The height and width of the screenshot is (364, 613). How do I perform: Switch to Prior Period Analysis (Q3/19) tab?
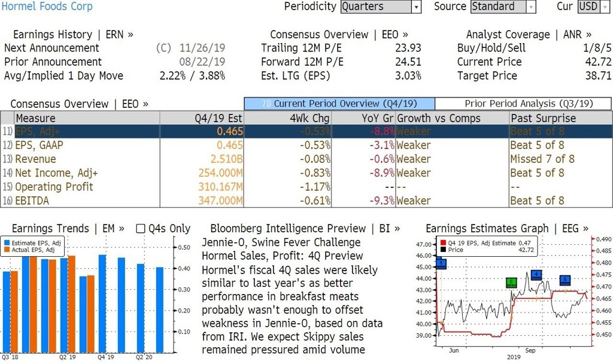coord(523,104)
